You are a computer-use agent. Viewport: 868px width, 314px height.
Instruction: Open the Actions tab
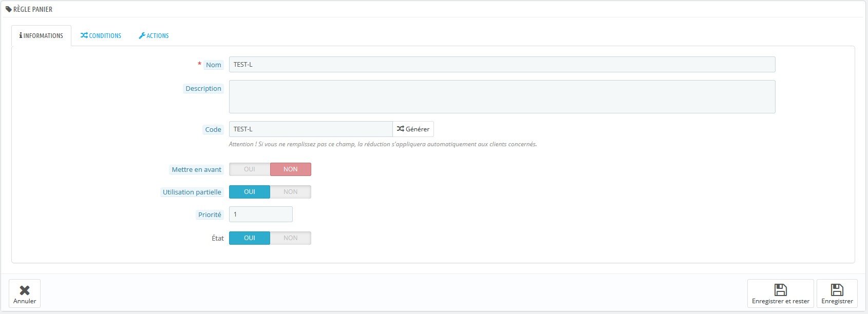point(154,36)
